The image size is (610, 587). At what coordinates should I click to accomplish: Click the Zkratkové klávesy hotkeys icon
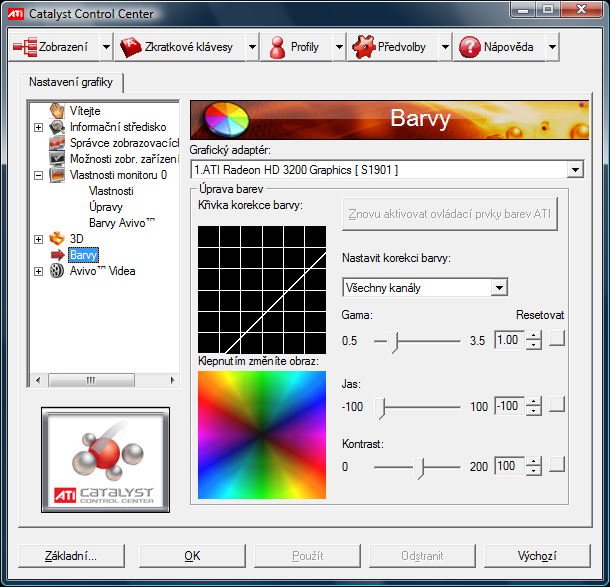[x=131, y=47]
